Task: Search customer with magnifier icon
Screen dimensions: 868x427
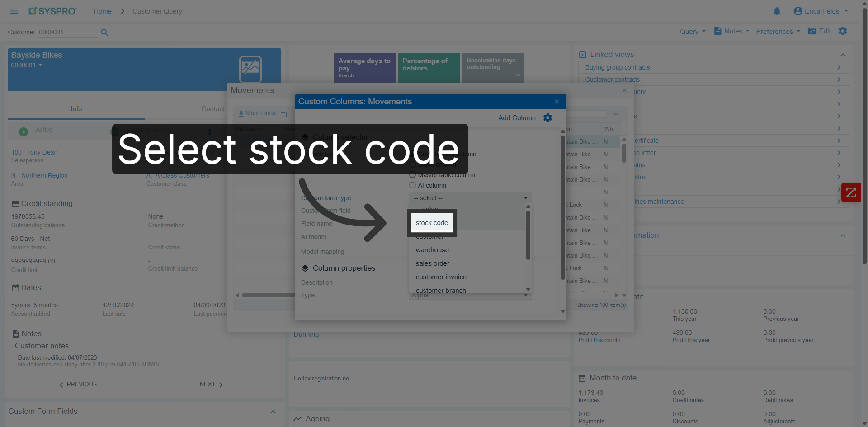Action: click(x=104, y=33)
